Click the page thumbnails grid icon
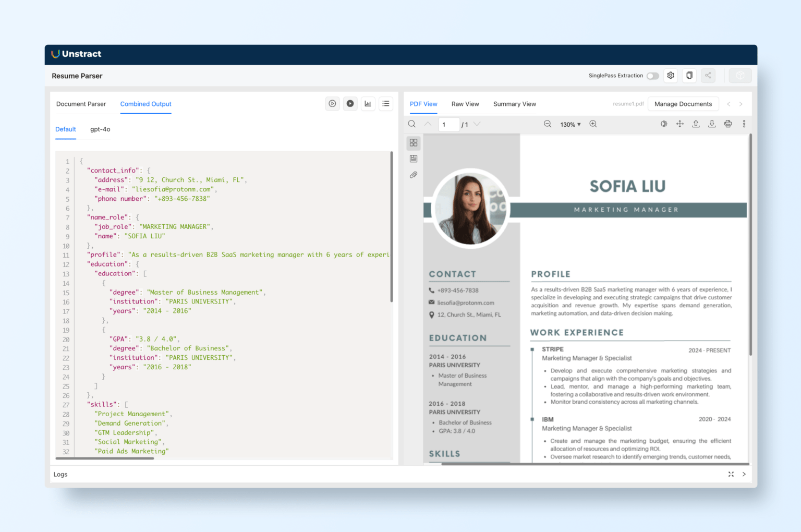This screenshot has width=801, height=532. tap(414, 142)
